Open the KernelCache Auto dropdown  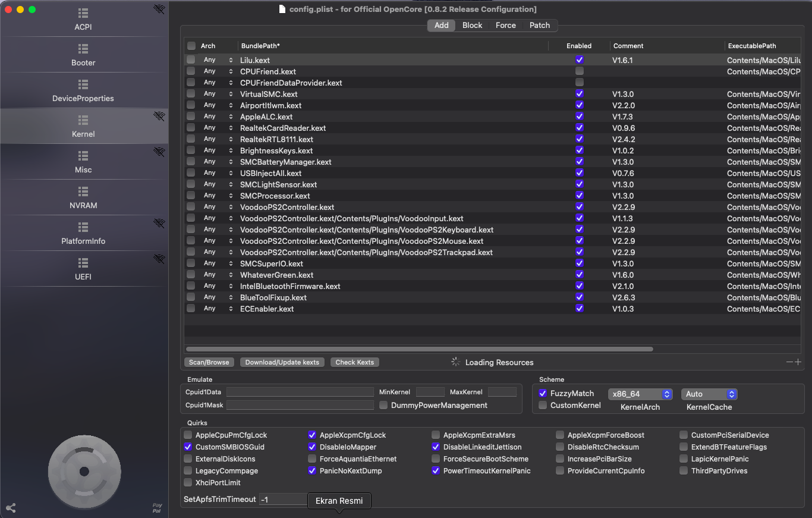tap(709, 394)
